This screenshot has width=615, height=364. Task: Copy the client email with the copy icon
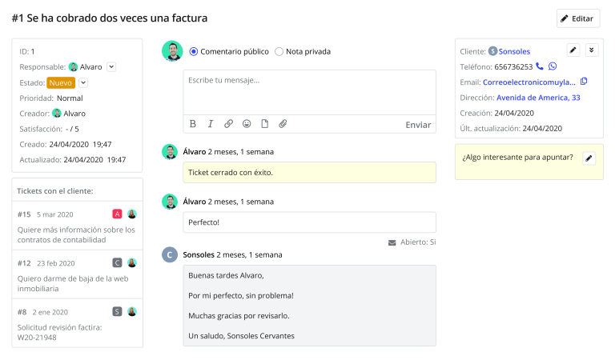(x=584, y=82)
